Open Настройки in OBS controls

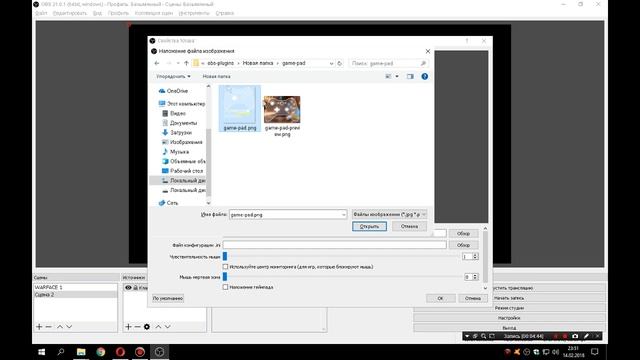(509, 318)
